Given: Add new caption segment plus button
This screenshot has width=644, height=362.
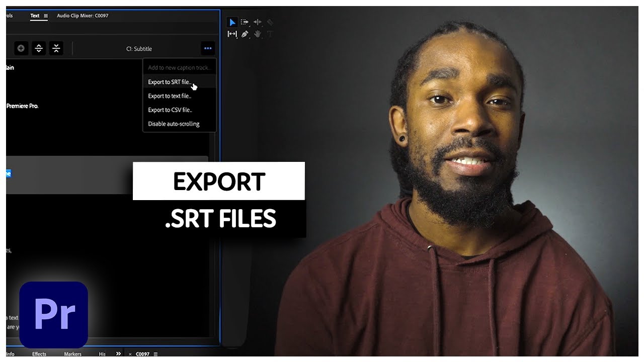Looking at the screenshot, I should point(21,48).
